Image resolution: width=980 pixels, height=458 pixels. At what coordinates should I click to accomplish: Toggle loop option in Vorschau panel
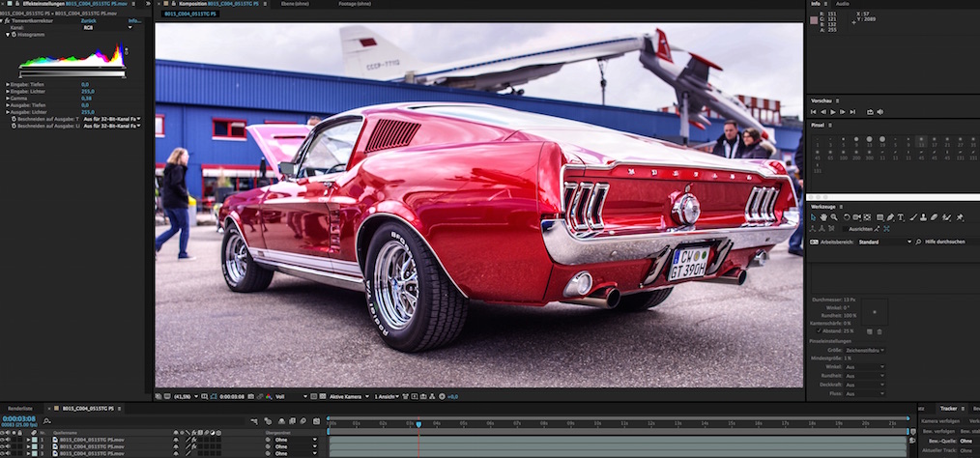coord(870,112)
